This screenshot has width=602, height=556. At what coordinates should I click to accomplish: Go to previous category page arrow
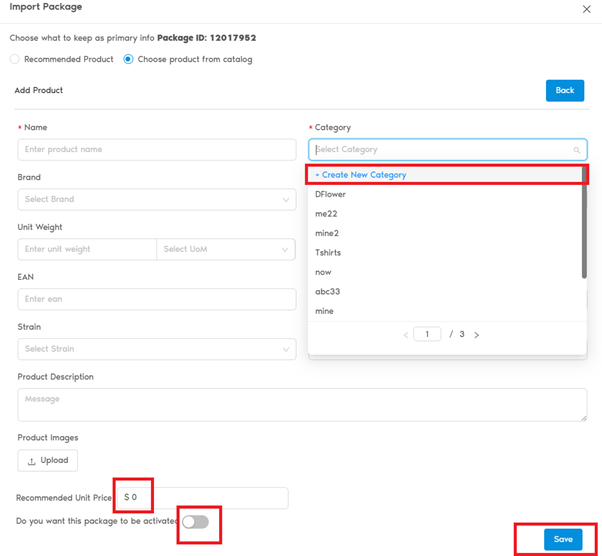click(x=406, y=335)
